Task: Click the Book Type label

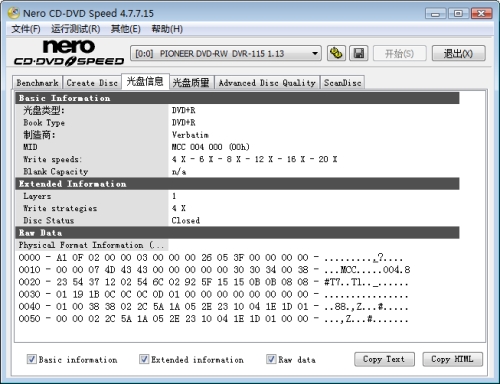Action: coord(44,123)
